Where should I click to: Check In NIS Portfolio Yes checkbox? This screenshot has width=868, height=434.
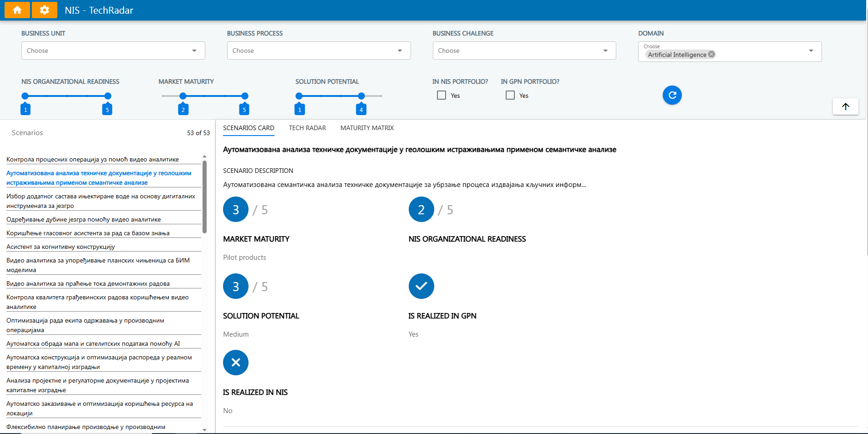click(x=442, y=95)
